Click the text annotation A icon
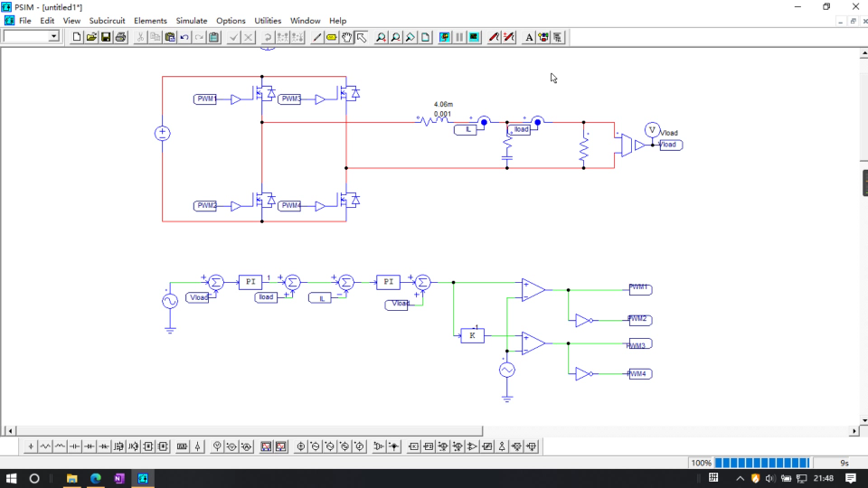This screenshot has height=488, width=868. point(529,37)
